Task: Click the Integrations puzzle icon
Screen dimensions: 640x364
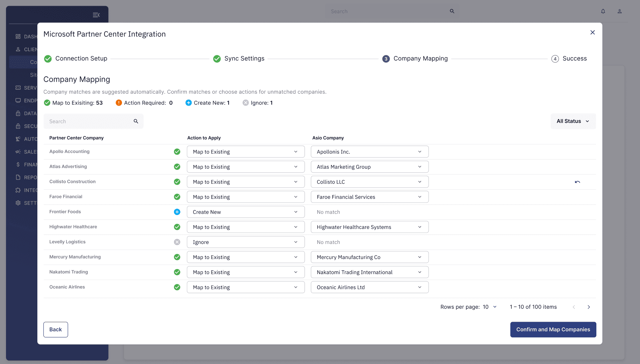Action: pyautogui.click(x=18, y=190)
